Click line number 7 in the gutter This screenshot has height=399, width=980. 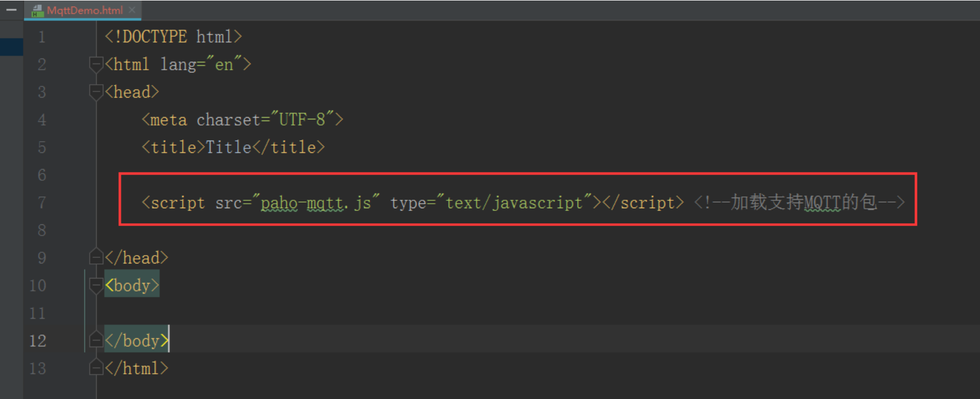point(42,203)
